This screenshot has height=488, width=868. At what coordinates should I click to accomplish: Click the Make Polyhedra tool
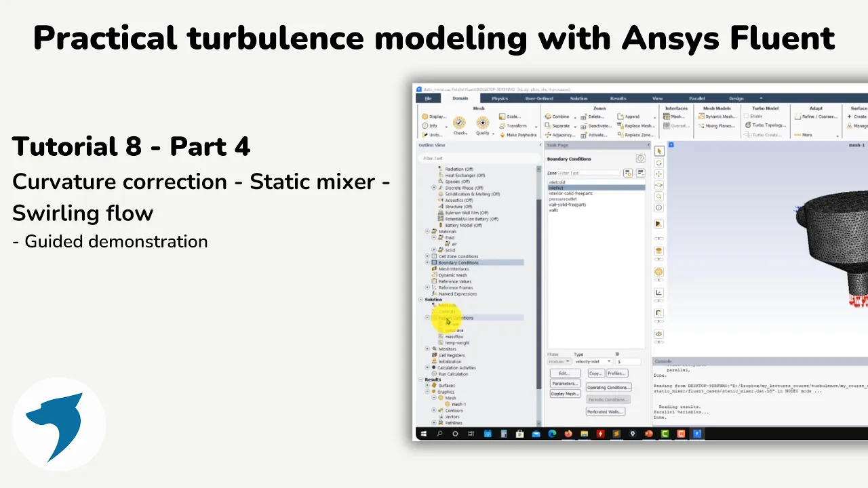[517, 135]
